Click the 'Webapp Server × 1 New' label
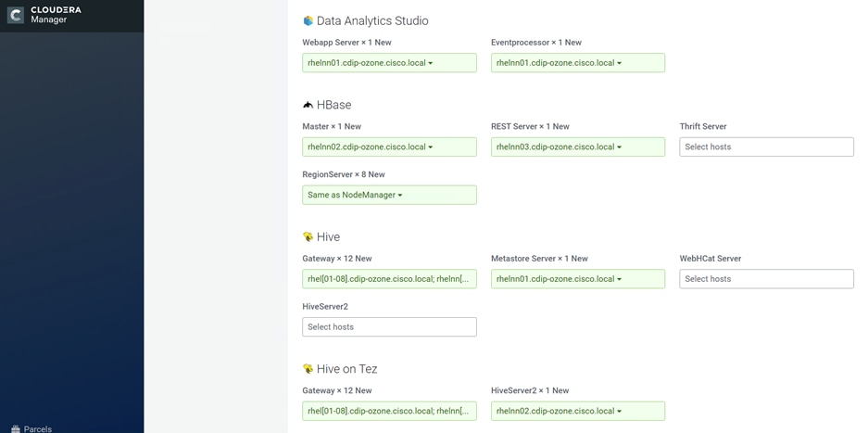 (x=346, y=42)
